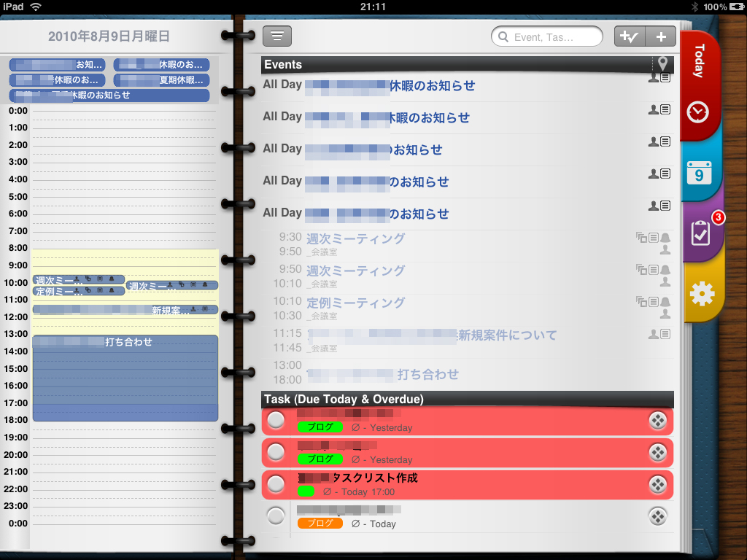Tap the location pin icon in Events header
This screenshot has height=560, width=747.
tap(662, 64)
